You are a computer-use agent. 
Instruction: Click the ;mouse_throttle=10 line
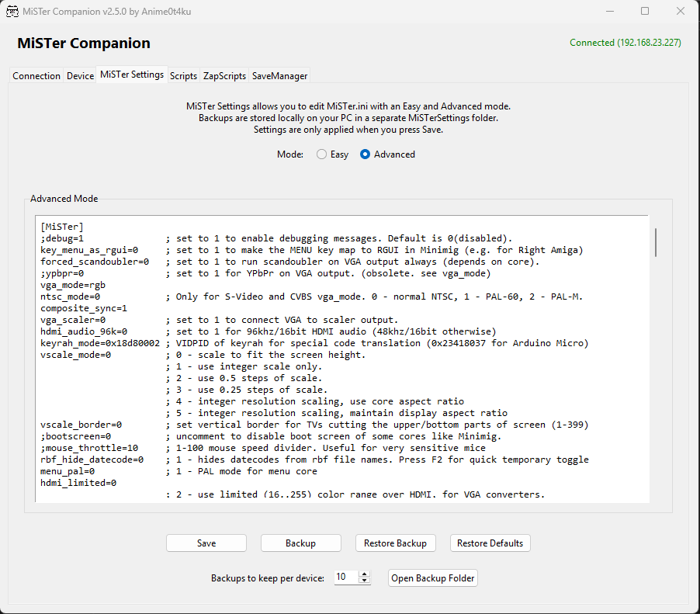point(89,448)
